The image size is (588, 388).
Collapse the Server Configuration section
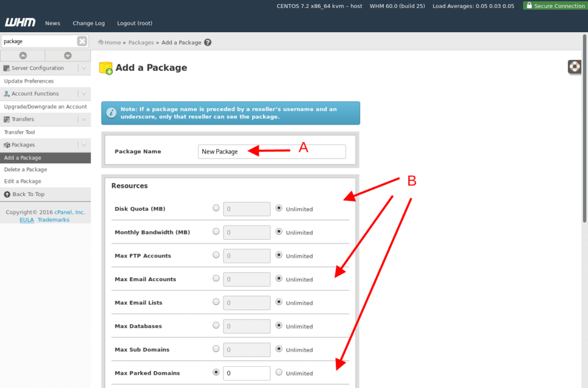pos(84,68)
